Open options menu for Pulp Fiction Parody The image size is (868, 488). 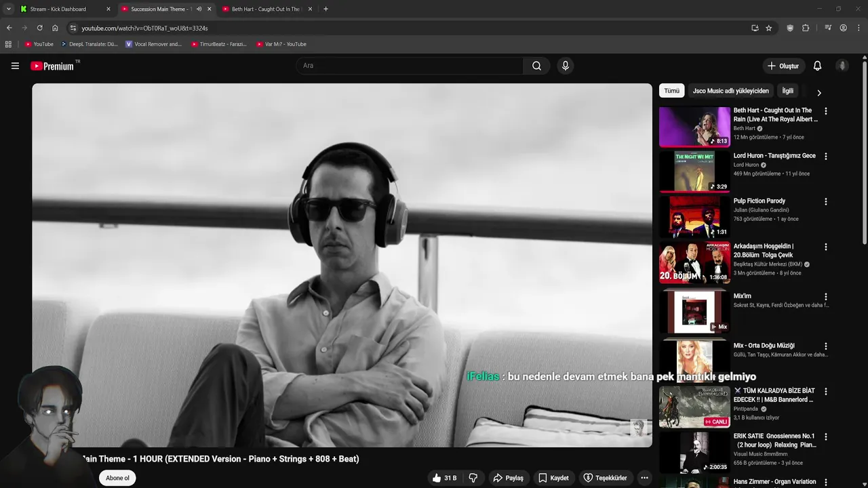tap(825, 202)
